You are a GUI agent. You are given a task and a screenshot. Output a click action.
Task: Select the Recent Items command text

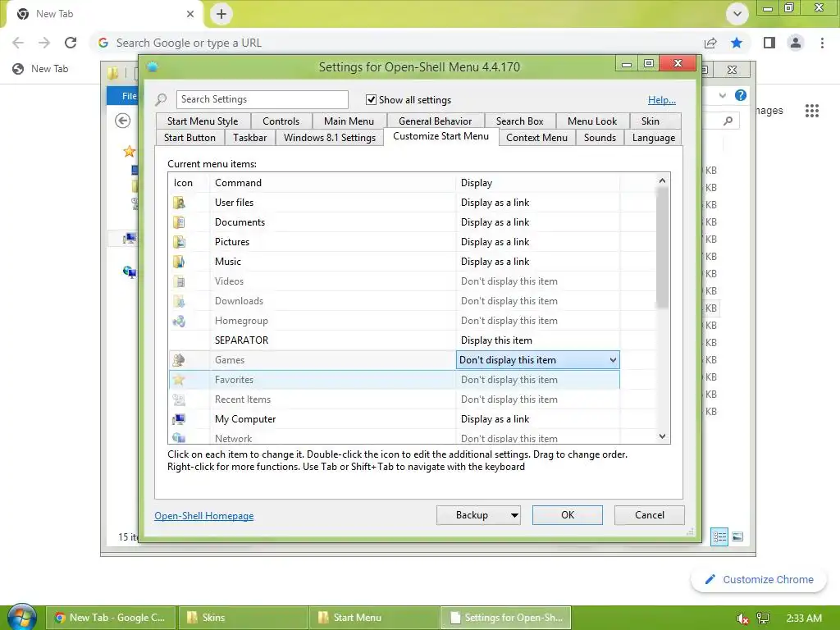pyautogui.click(x=243, y=399)
